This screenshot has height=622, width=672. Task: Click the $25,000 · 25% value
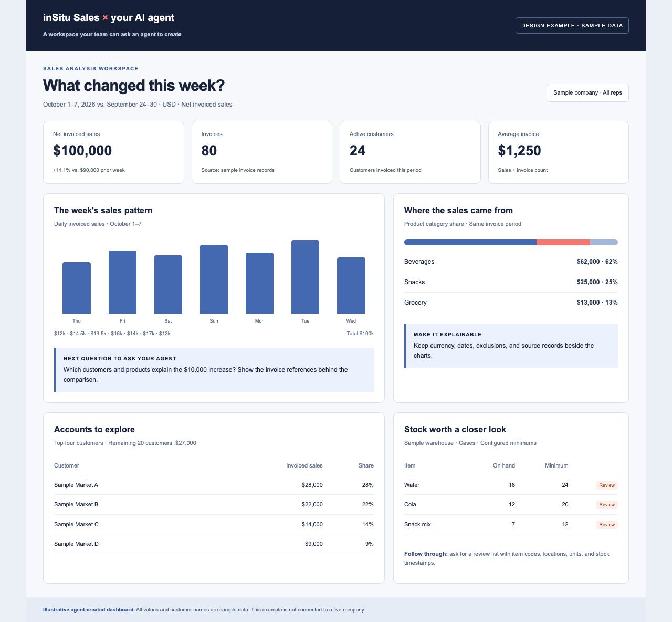click(597, 282)
